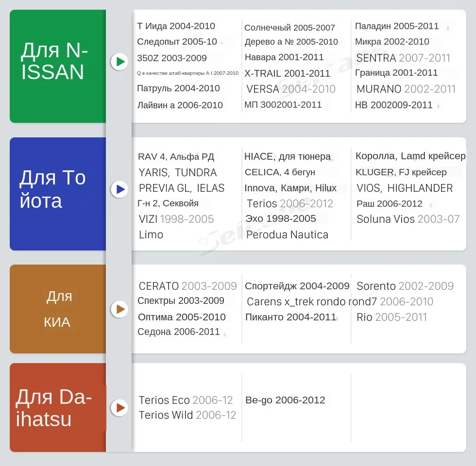The width and height of the screenshot is (476, 466).
Task: Click 'Sorento 2002-2009' entry
Action: pos(405,286)
